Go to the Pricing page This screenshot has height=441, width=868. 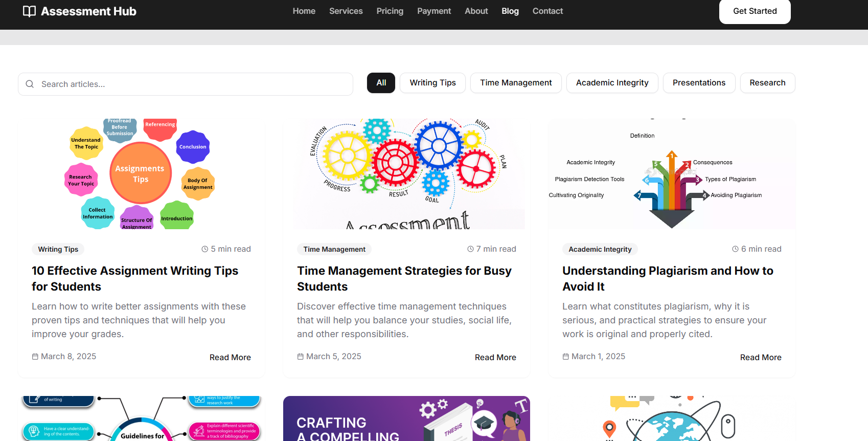pyautogui.click(x=390, y=11)
